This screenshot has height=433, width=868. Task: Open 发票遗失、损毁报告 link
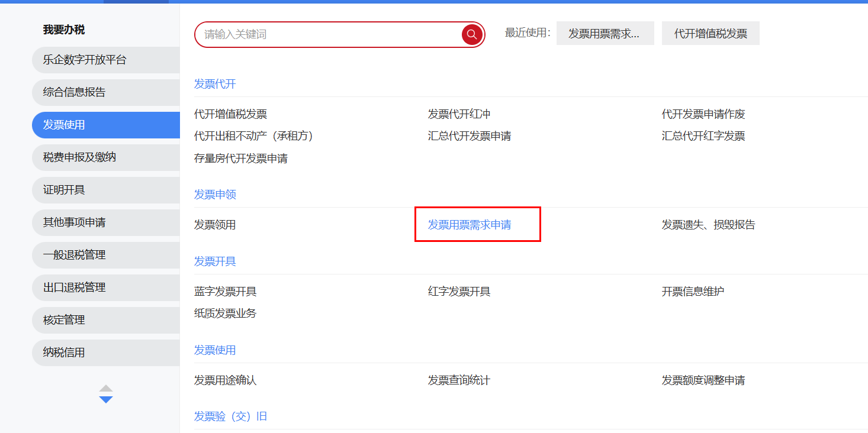708,225
